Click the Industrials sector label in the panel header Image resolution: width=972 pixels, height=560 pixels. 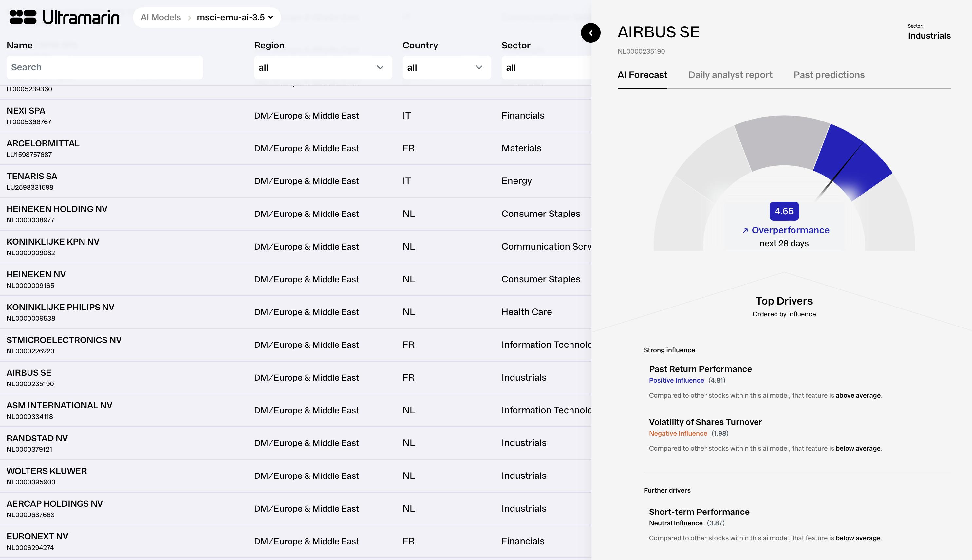[x=929, y=36]
